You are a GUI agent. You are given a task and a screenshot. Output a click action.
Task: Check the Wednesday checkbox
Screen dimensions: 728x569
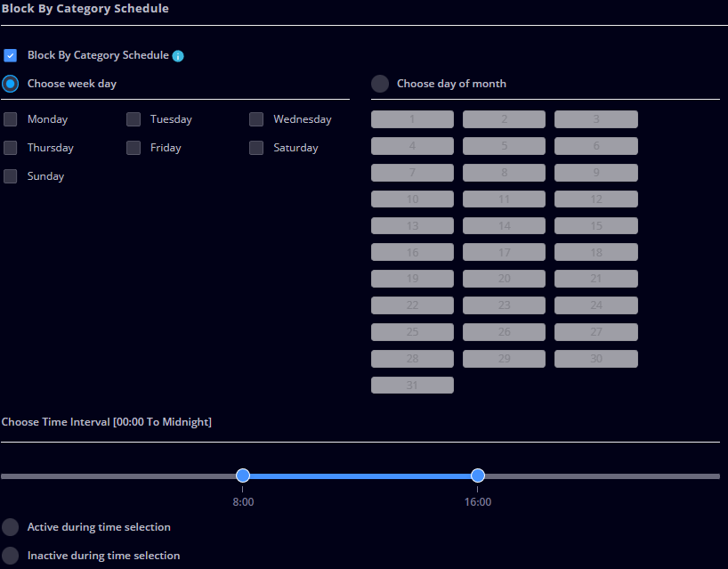pyautogui.click(x=256, y=119)
